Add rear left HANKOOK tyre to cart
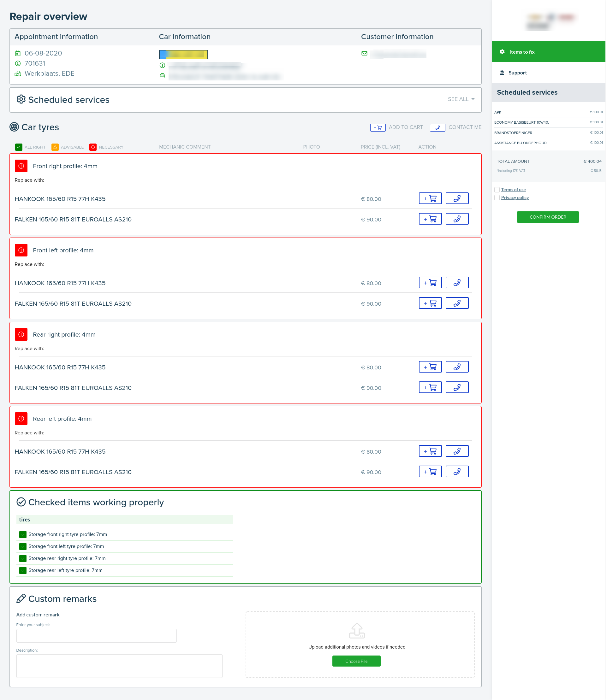The height and width of the screenshot is (700, 607). pyautogui.click(x=430, y=451)
